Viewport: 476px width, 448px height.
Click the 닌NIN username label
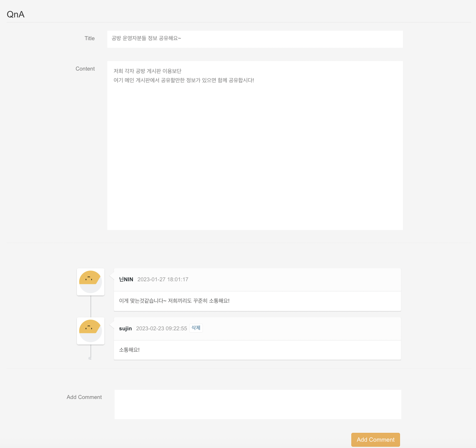click(x=126, y=279)
